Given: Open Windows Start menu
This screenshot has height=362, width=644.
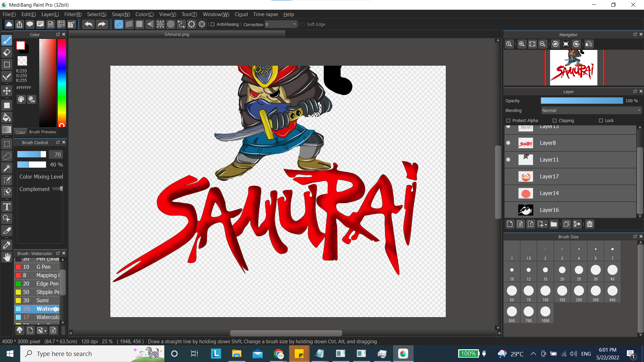Looking at the screenshot, I should click(x=10, y=354).
